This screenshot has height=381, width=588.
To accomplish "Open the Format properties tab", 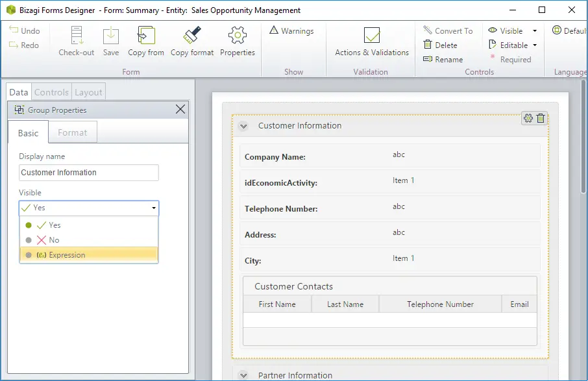I will pos(73,132).
